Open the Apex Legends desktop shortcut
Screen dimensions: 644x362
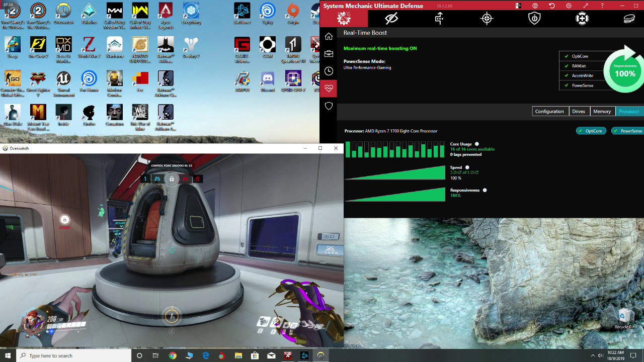coord(166,16)
